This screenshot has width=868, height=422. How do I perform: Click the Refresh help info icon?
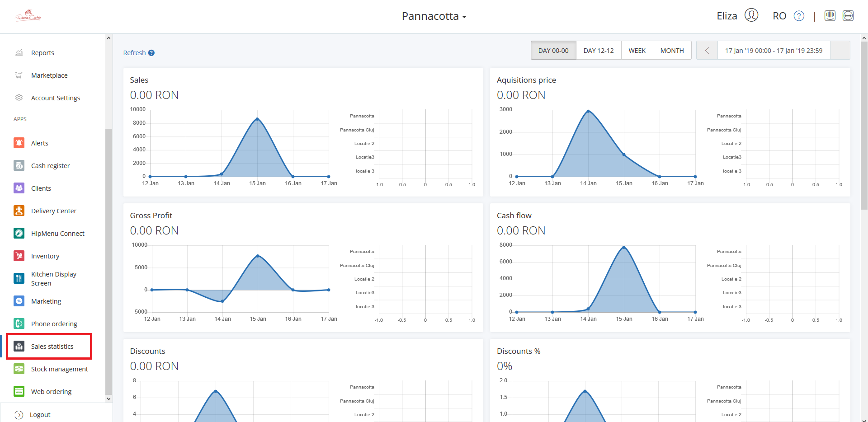pyautogui.click(x=151, y=53)
